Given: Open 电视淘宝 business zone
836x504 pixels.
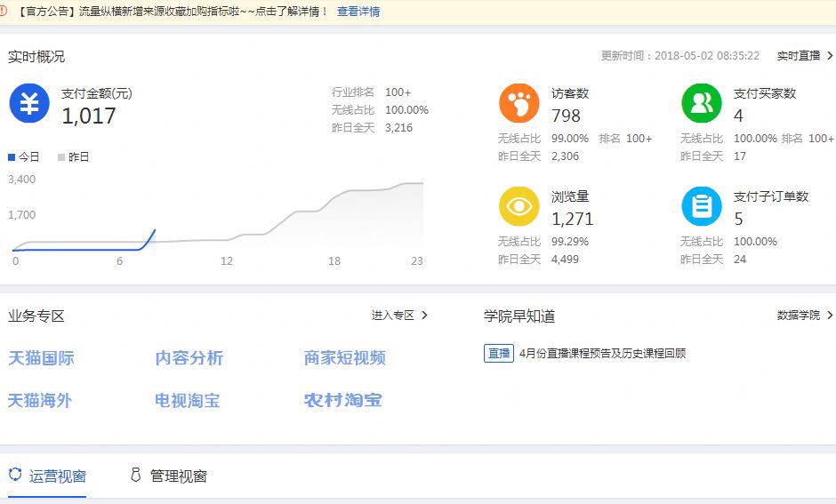Looking at the screenshot, I should (x=187, y=401).
